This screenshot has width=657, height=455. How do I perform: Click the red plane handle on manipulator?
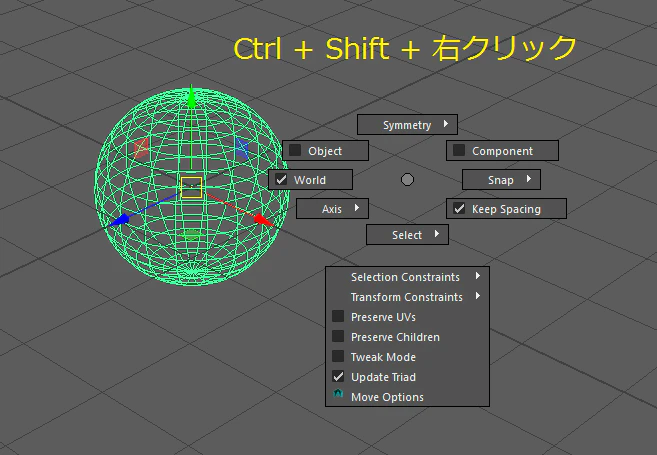coord(141,147)
